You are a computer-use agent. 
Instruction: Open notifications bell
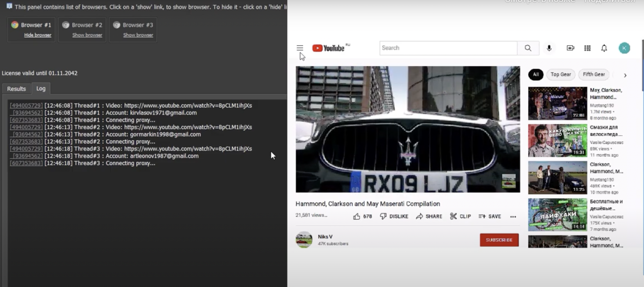pyautogui.click(x=604, y=48)
